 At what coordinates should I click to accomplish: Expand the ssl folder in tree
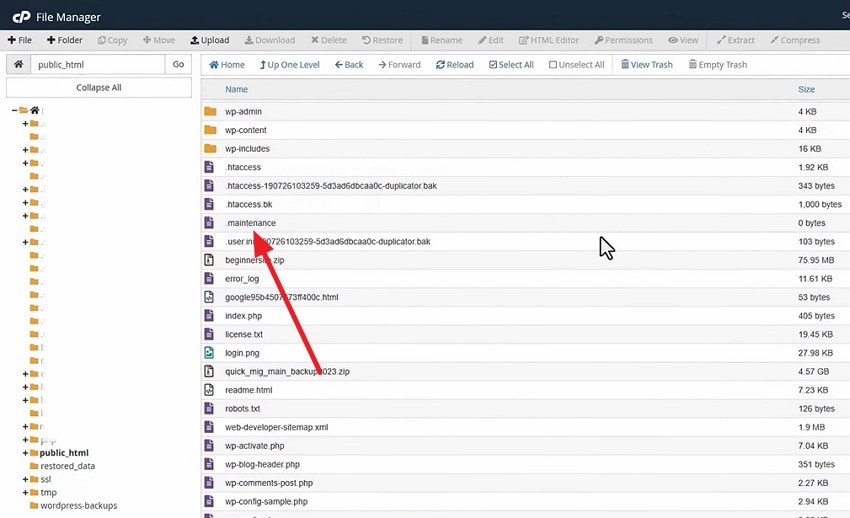pyautogui.click(x=25, y=480)
